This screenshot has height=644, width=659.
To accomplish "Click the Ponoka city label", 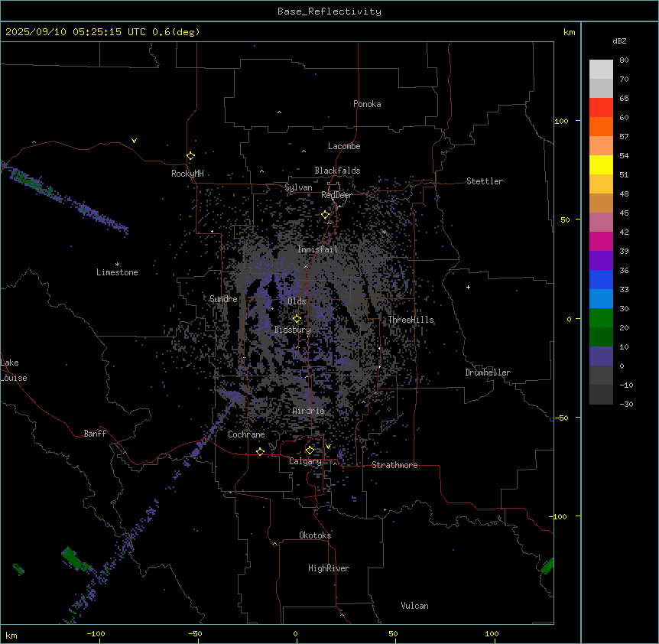I will [367, 104].
